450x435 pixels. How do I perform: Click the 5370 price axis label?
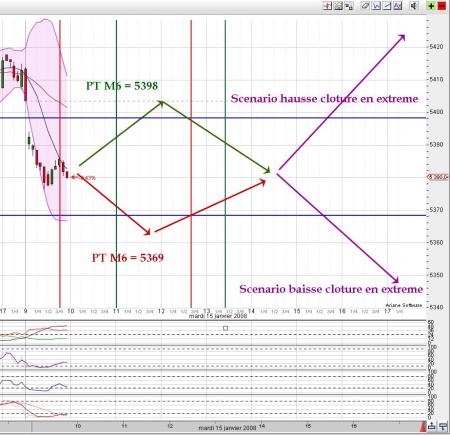click(x=436, y=210)
